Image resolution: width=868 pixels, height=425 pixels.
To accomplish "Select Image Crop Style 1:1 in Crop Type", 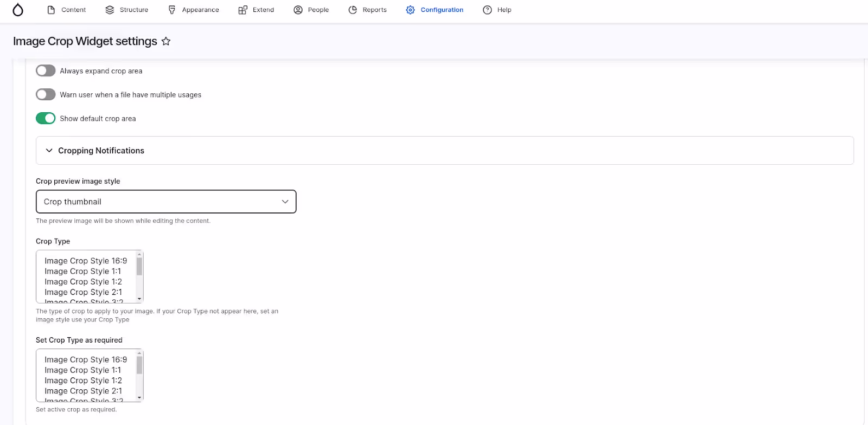I will pos(83,271).
